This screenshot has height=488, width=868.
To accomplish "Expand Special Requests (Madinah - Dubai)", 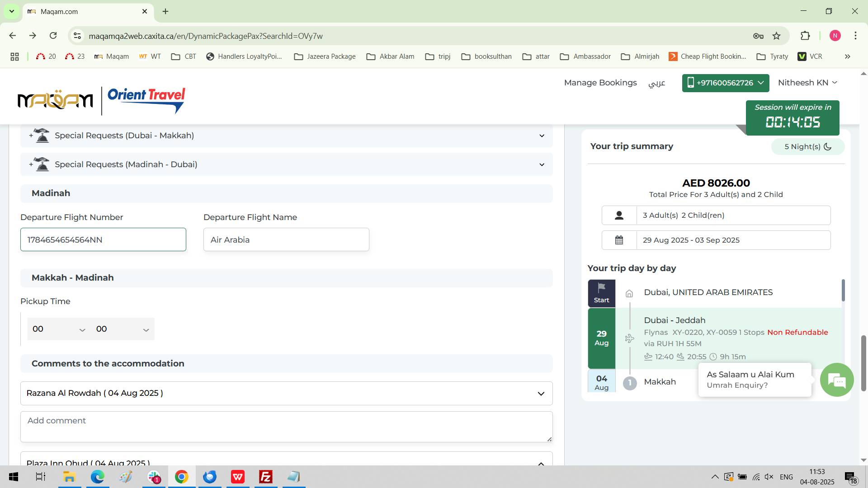I will coord(542,164).
